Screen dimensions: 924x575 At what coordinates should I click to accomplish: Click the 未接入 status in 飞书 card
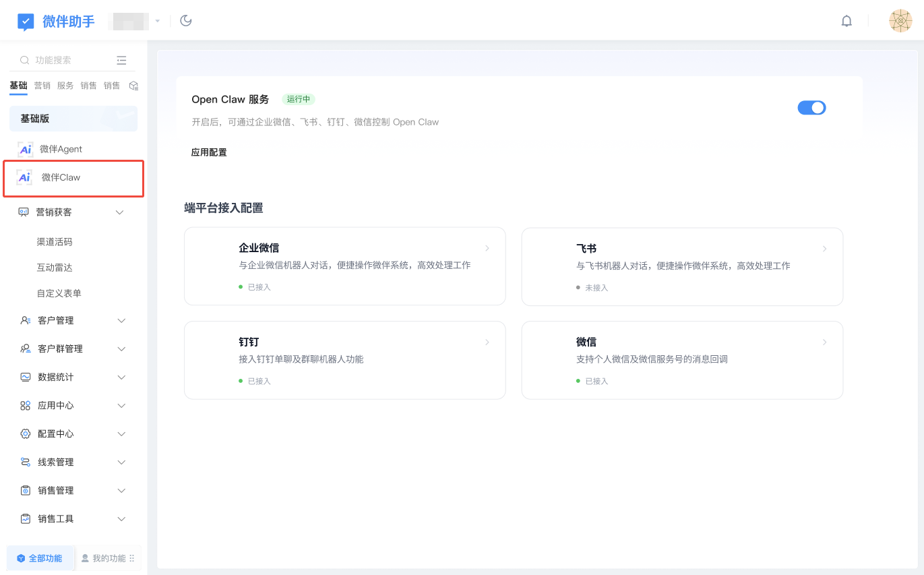click(592, 288)
